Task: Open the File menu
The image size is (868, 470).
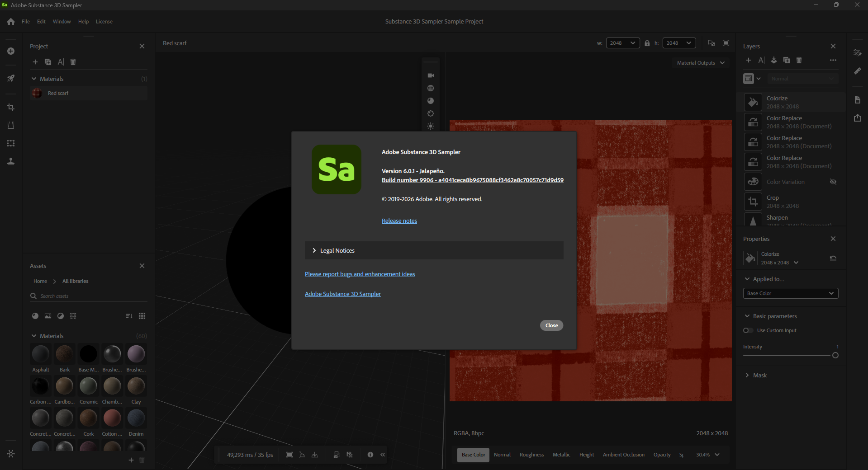Action: point(26,22)
